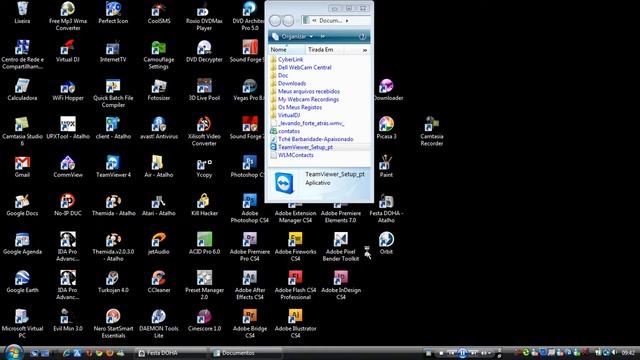Viewport: 640px width, 360px height.
Task: Click the explorer back navigation button
Action: tap(275, 20)
